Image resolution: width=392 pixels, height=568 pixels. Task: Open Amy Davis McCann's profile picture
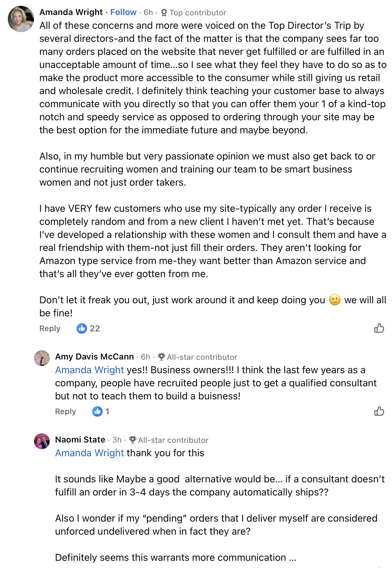42,358
